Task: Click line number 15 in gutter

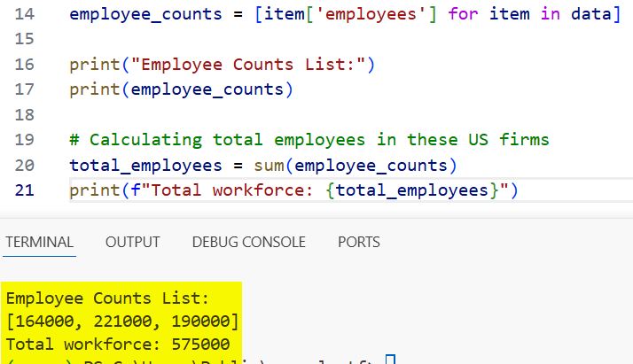Action: 25,39
